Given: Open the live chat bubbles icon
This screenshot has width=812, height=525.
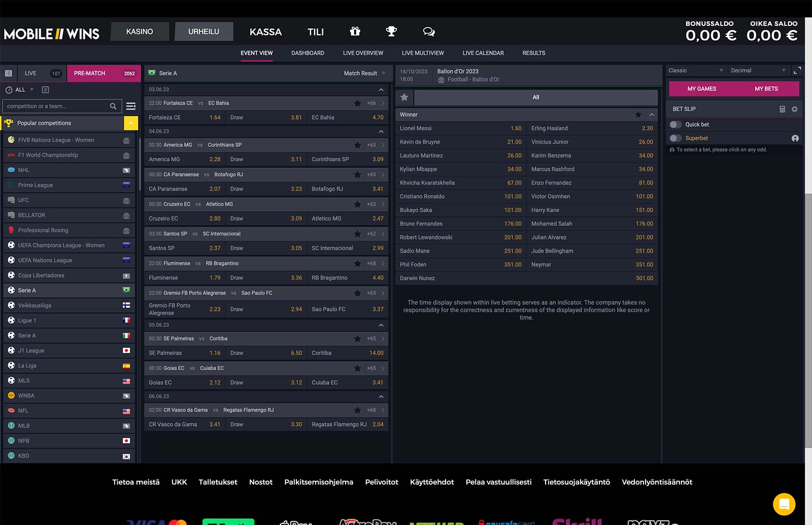Looking at the screenshot, I should (429, 31).
